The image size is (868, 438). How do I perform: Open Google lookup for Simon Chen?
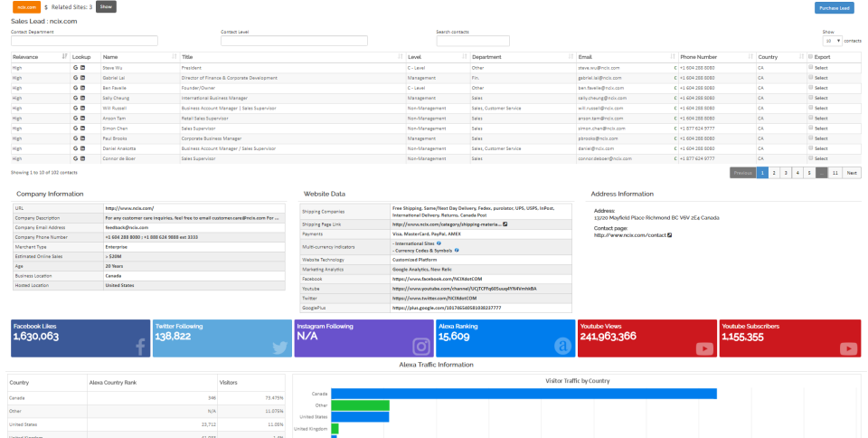[x=75, y=129]
